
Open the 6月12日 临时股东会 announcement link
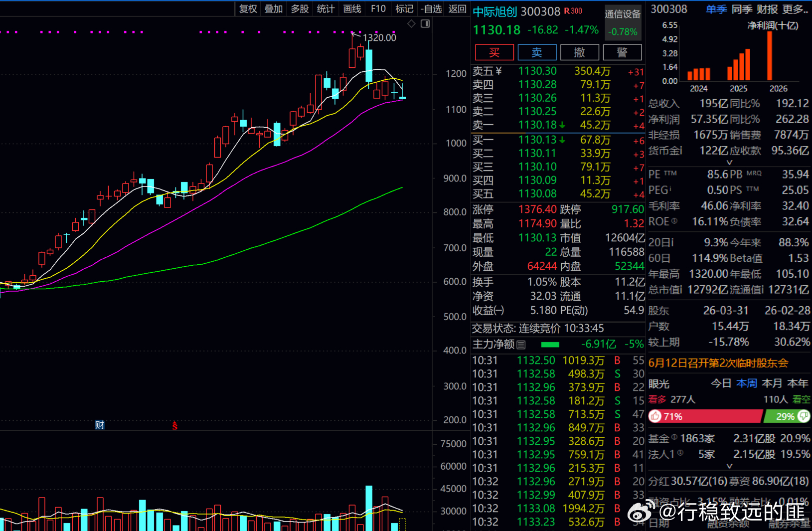pos(718,363)
